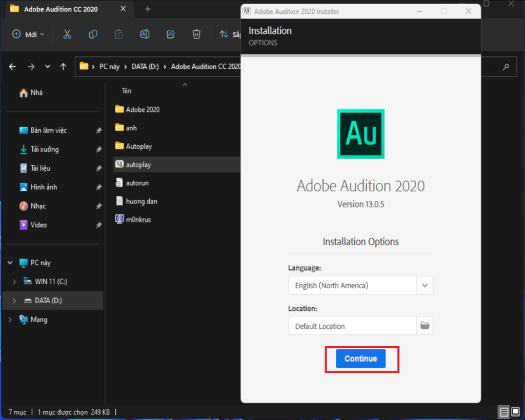525x420 pixels.
Task: Click the Delete trash icon
Action: coord(196,34)
